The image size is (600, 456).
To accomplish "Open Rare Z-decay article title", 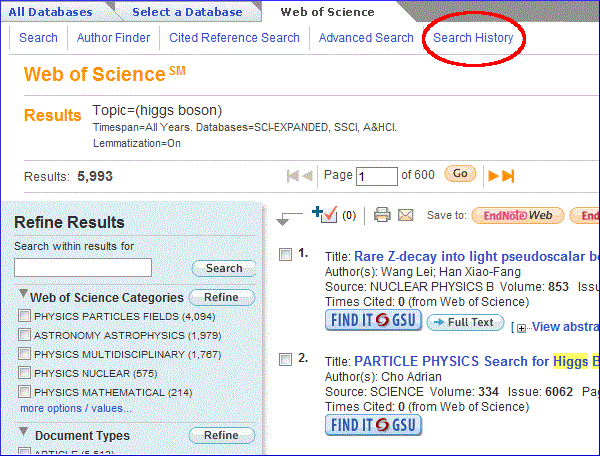I will pyautogui.click(x=476, y=256).
